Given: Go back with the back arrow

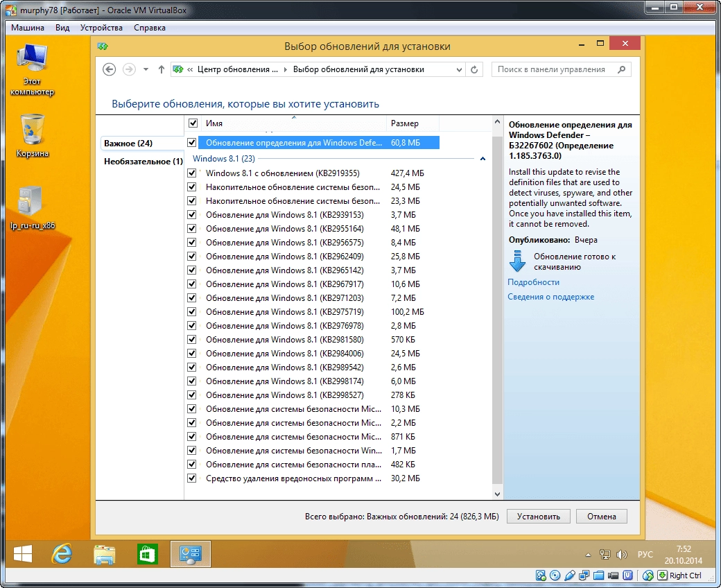Looking at the screenshot, I should point(109,69).
